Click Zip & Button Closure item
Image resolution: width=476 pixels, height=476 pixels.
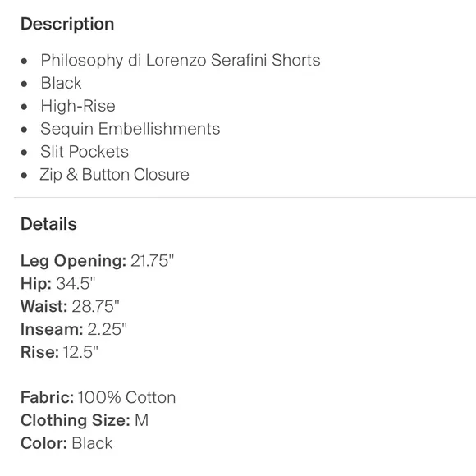tap(114, 175)
